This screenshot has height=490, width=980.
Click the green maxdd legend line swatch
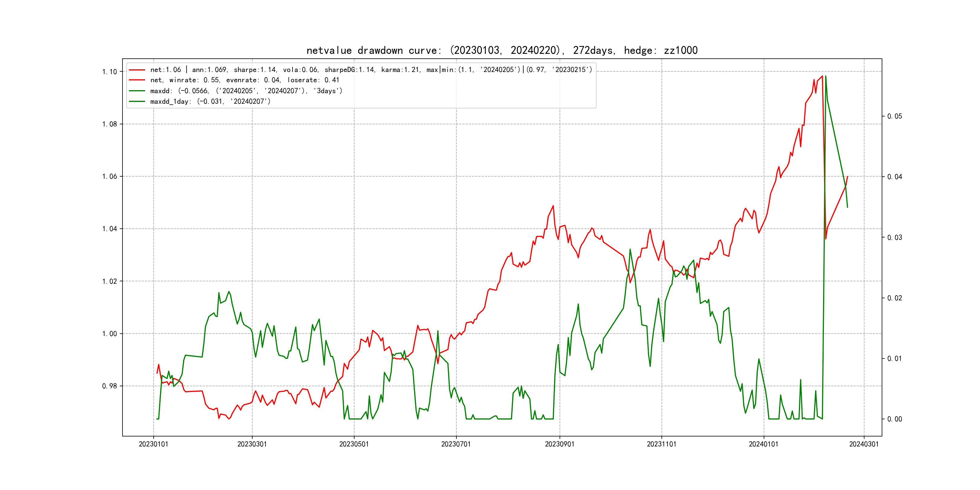[137, 91]
